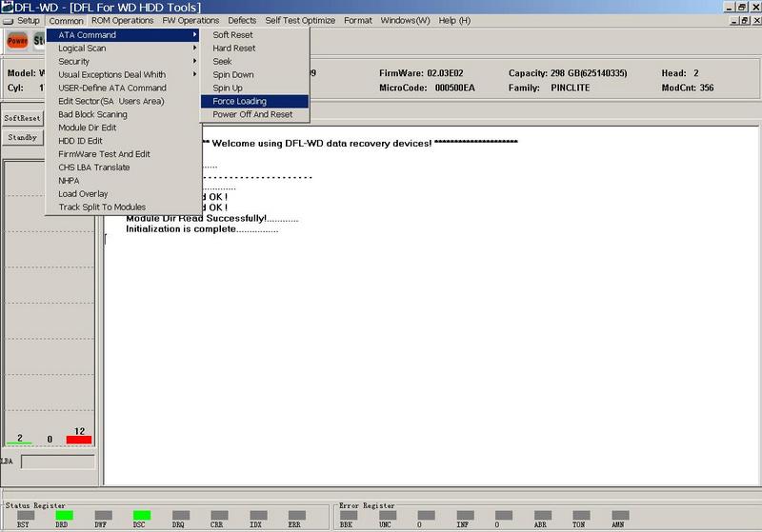Expand the Security submenu
Viewport: 762px width, 532px height.
(x=123, y=61)
